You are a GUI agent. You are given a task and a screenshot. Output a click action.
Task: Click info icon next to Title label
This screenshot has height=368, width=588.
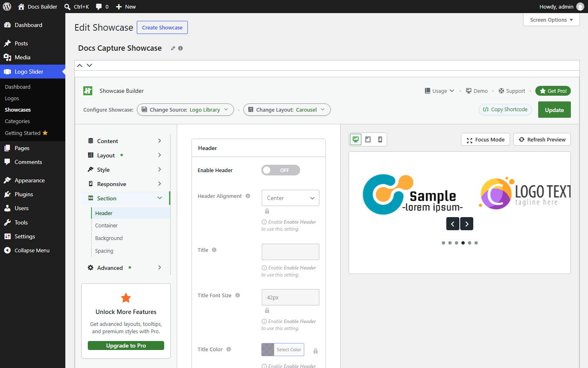click(x=214, y=250)
